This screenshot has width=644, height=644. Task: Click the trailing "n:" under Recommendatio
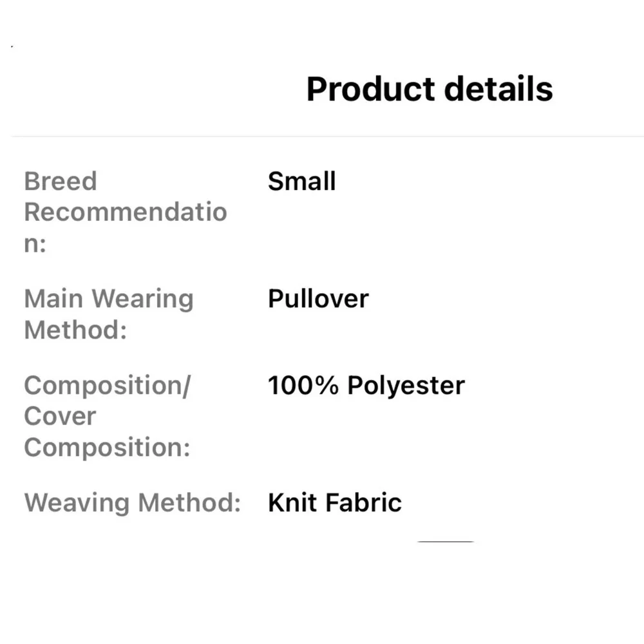35,243
